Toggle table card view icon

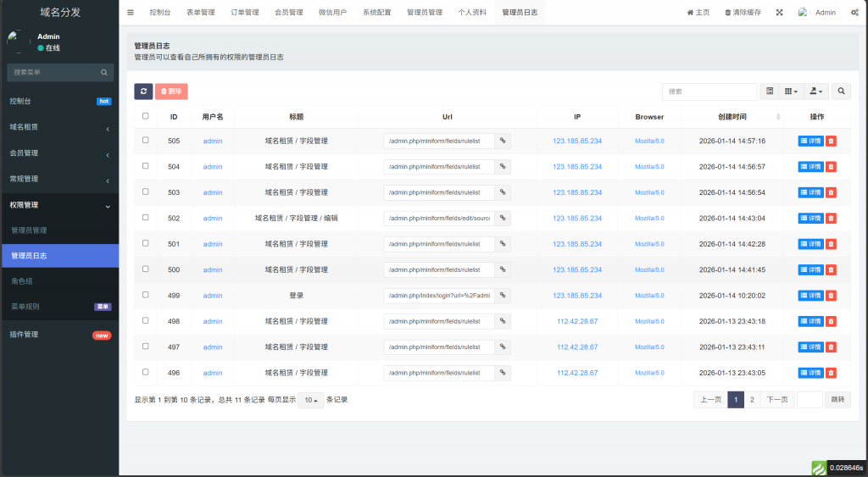coord(770,92)
